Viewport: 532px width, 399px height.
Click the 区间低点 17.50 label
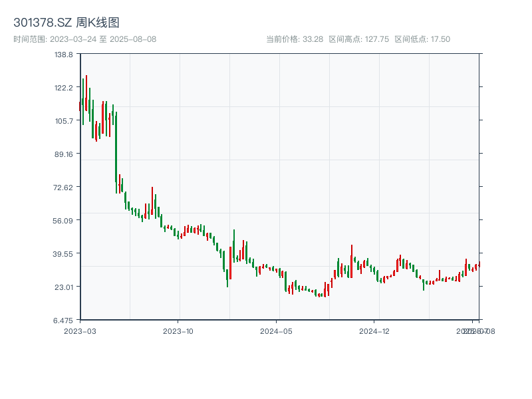(422, 39)
